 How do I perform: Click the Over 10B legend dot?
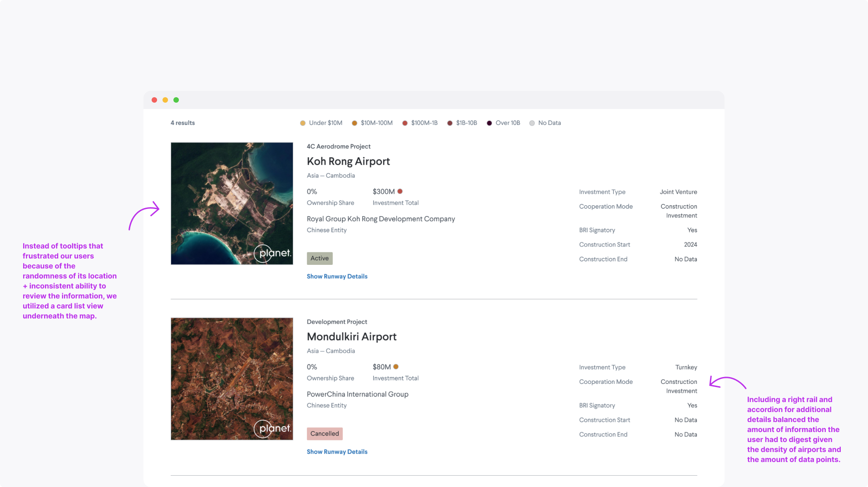[489, 123]
